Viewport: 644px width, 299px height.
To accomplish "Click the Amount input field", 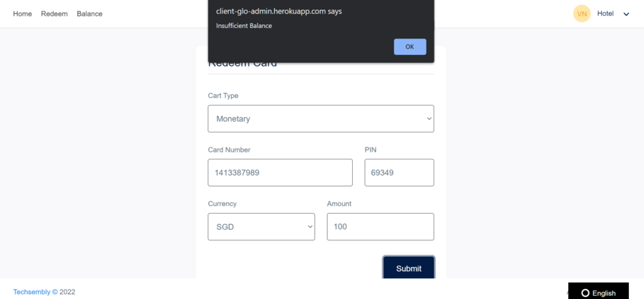I will (381, 227).
